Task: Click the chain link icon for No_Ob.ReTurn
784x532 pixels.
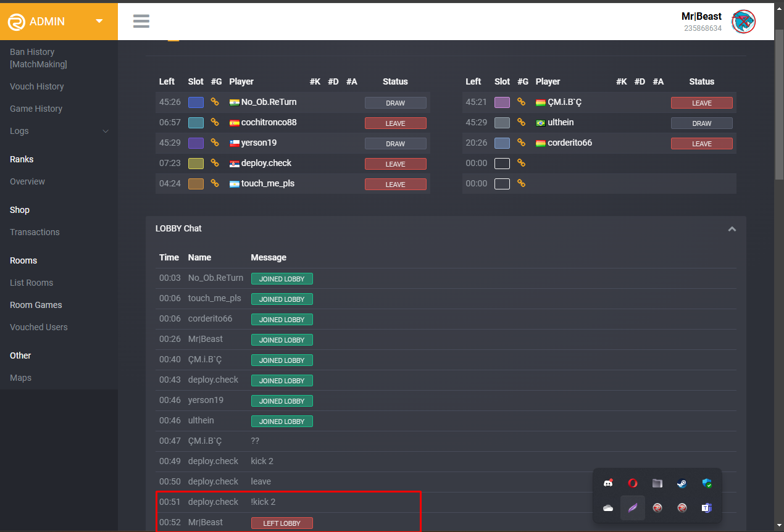Action: (215, 102)
